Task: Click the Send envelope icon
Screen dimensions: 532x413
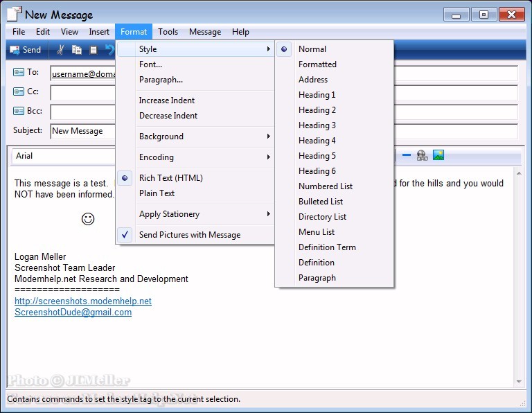Action: [x=15, y=50]
